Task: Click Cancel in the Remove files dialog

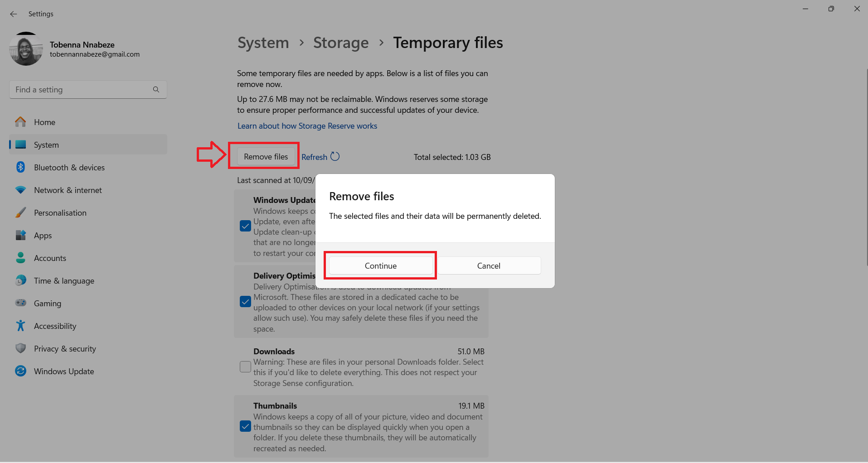Action: pyautogui.click(x=489, y=265)
